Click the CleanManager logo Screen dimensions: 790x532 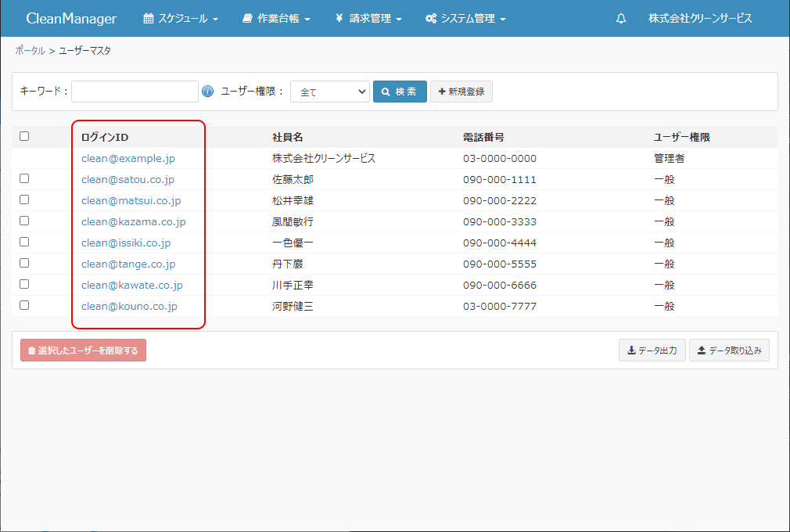tap(71, 19)
